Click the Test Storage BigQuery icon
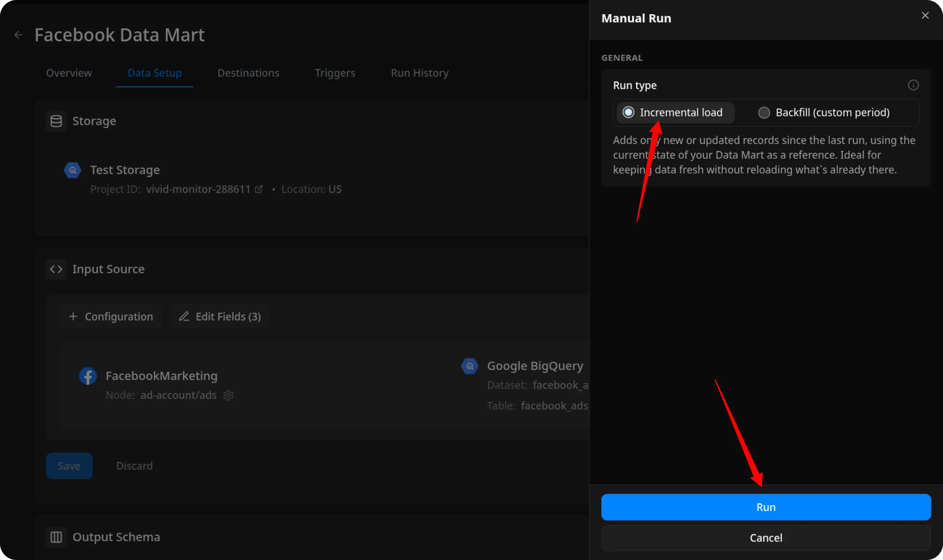 [73, 170]
